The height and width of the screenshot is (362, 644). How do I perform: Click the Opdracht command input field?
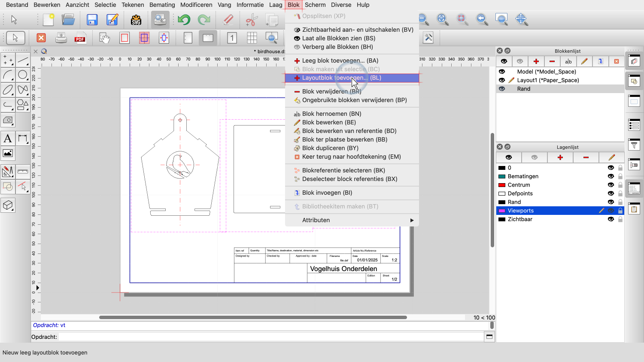(270, 337)
